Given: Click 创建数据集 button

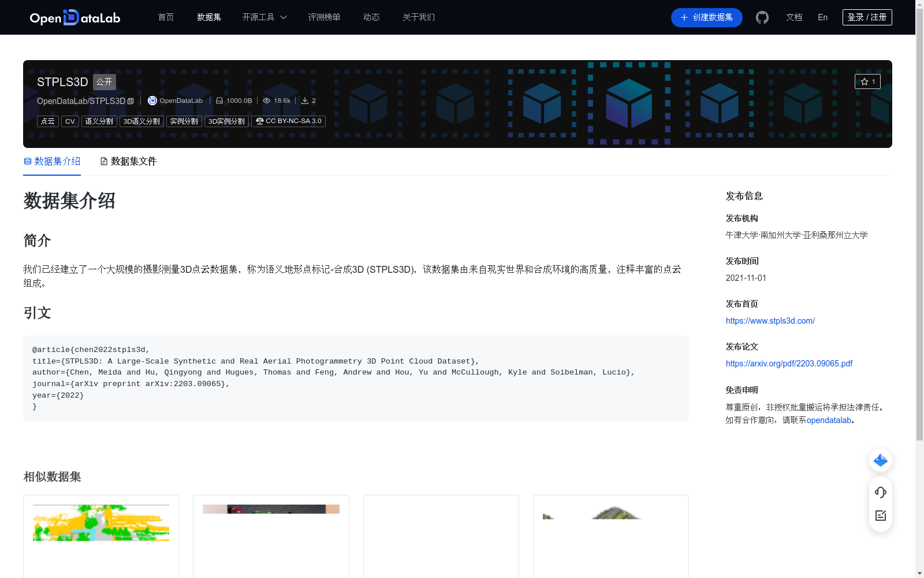Looking at the screenshot, I should pos(706,17).
